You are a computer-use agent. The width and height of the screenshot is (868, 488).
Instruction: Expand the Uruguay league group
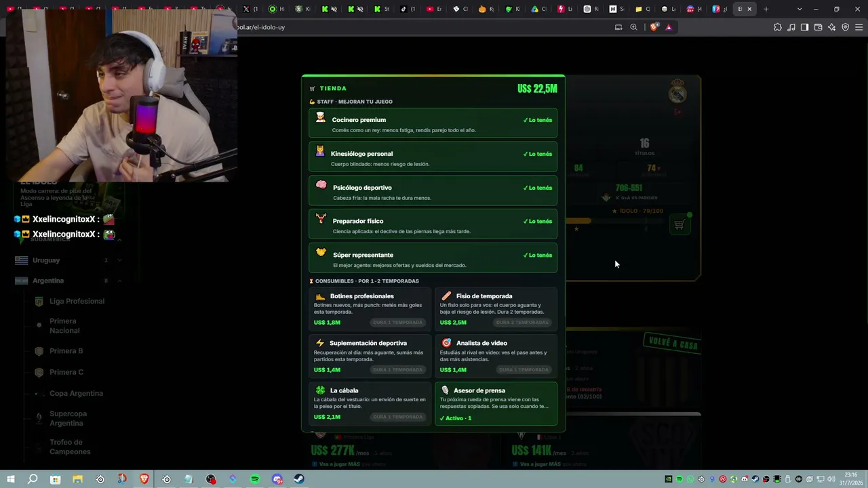[119, 260]
